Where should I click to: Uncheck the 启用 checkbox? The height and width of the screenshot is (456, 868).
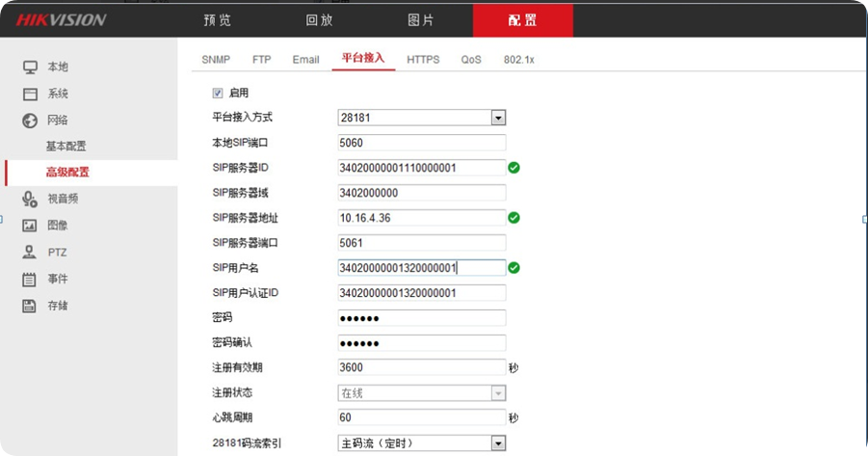[218, 94]
